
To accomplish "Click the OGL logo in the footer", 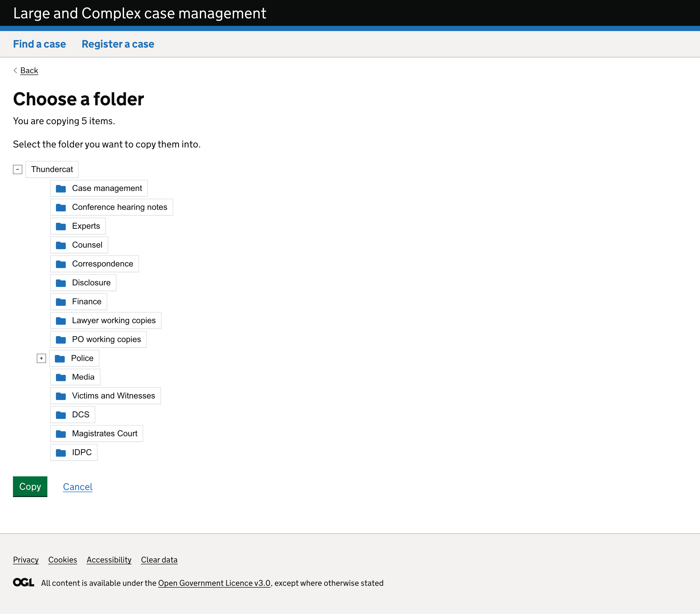I will pos(24,582).
